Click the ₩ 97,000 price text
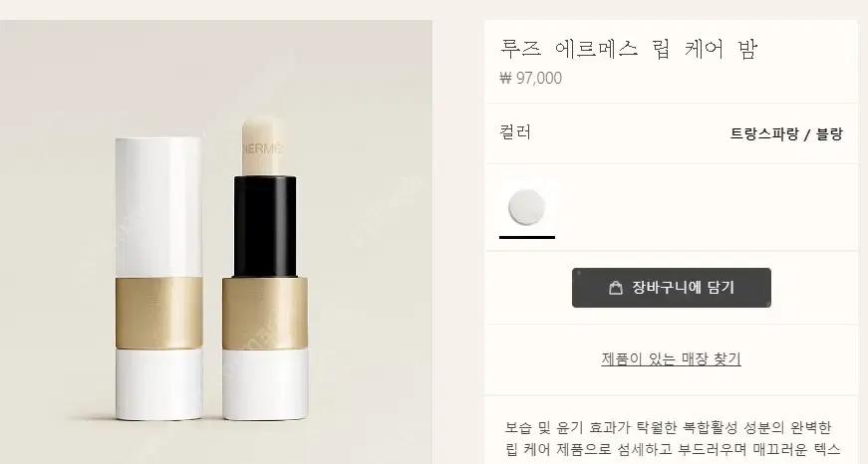868x464 pixels. coord(531,78)
